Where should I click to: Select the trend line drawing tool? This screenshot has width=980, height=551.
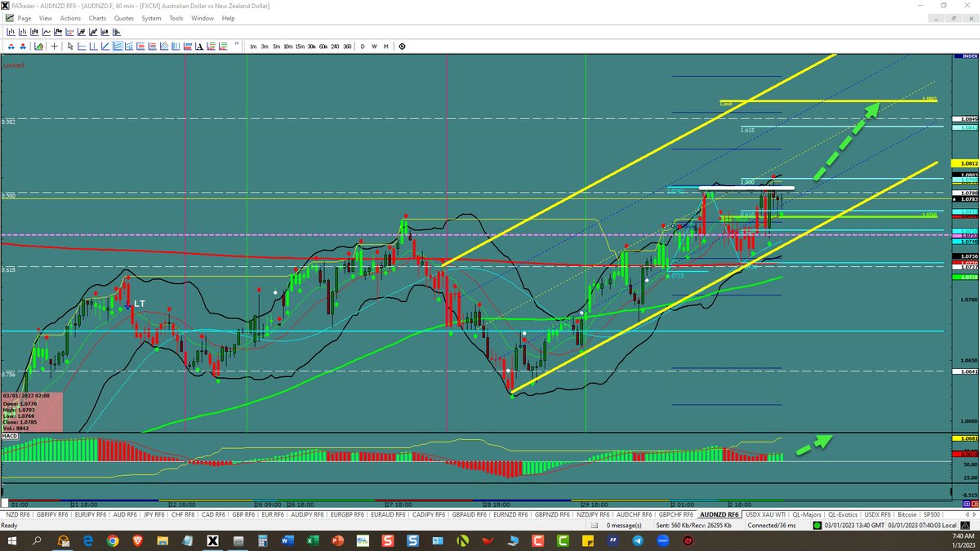click(x=105, y=47)
